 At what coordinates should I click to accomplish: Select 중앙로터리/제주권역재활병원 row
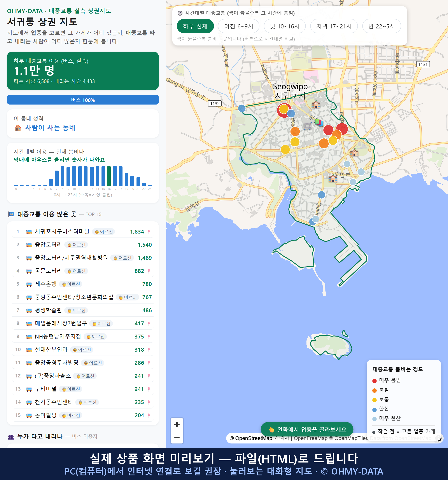point(83,258)
